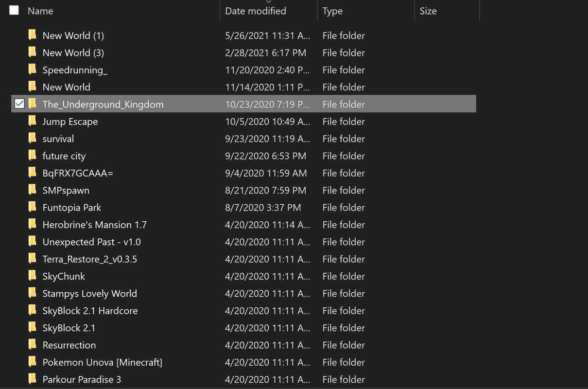This screenshot has width=588, height=389.
Task: Select The_Underground_Kingdom folder name
Action: tap(103, 104)
